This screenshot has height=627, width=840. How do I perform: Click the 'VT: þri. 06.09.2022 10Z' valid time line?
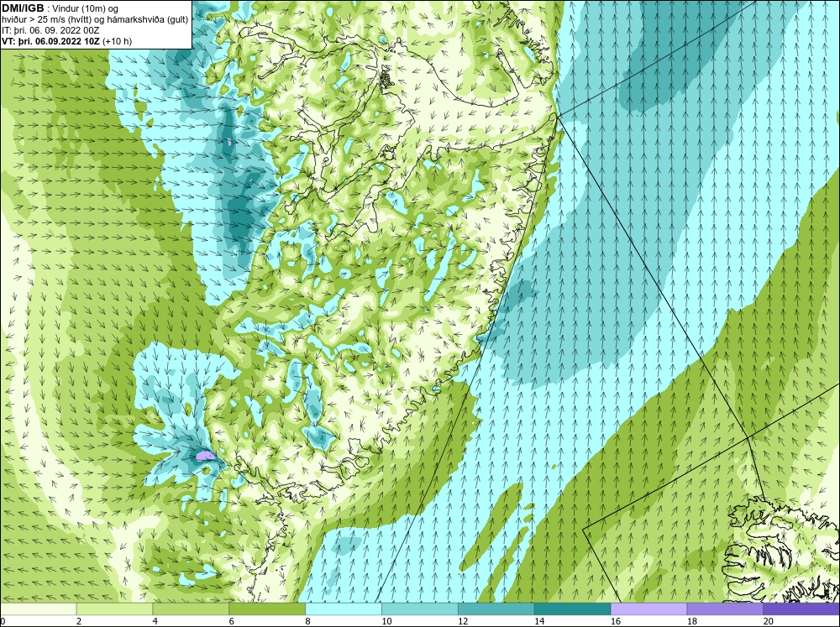pos(67,40)
